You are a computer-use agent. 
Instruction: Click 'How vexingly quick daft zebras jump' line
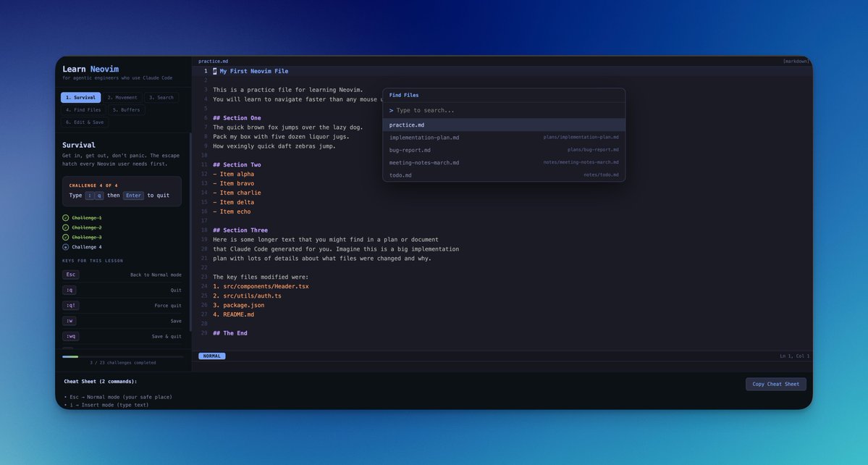274,146
